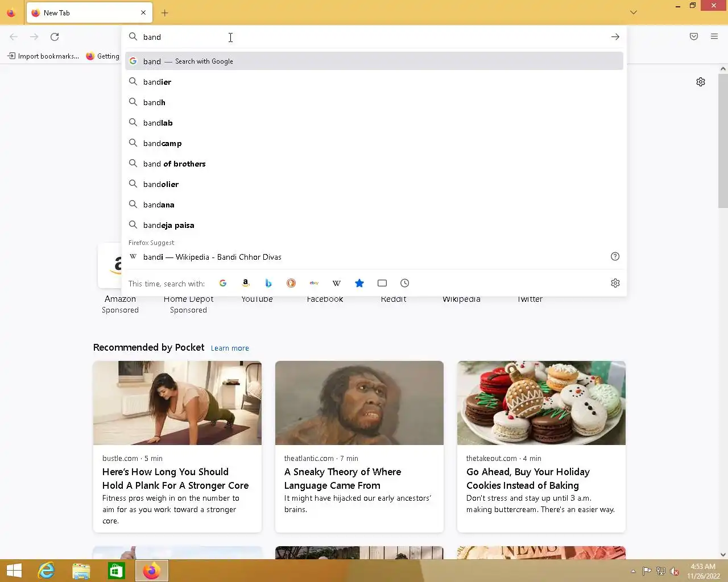The image size is (728, 582).
Task: Open search settings gear in dropdown
Action: [x=615, y=283]
